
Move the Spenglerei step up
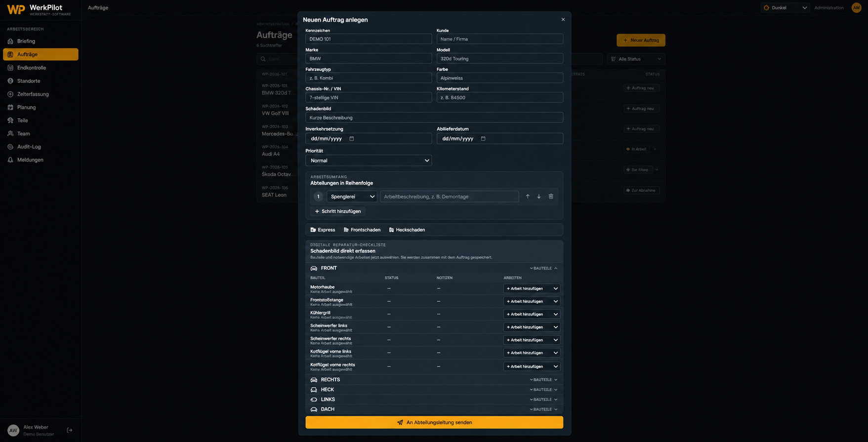point(528,197)
